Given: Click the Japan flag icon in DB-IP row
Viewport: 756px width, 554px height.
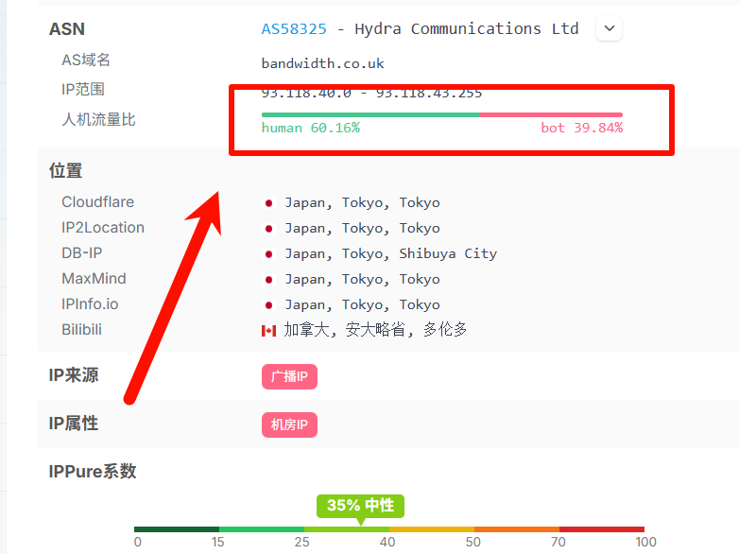Looking at the screenshot, I should click(x=268, y=254).
